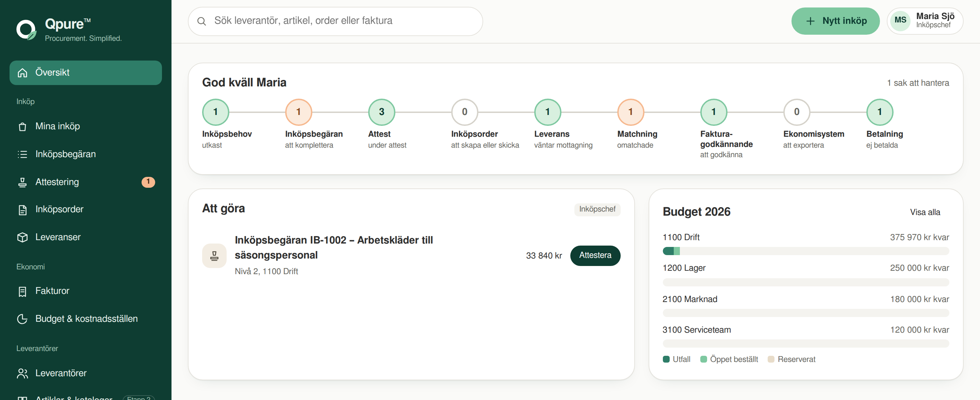This screenshot has width=980, height=400.
Task: Open the Leveranser sidebar entry
Action: pyautogui.click(x=86, y=237)
